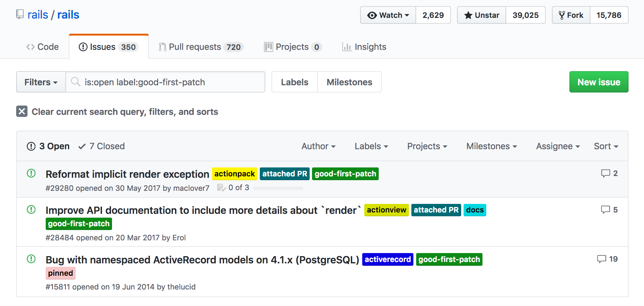Viewport: 644px width, 306px height.
Task: Expand the Milestones filter dropdown in the issue list header
Action: (x=492, y=146)
